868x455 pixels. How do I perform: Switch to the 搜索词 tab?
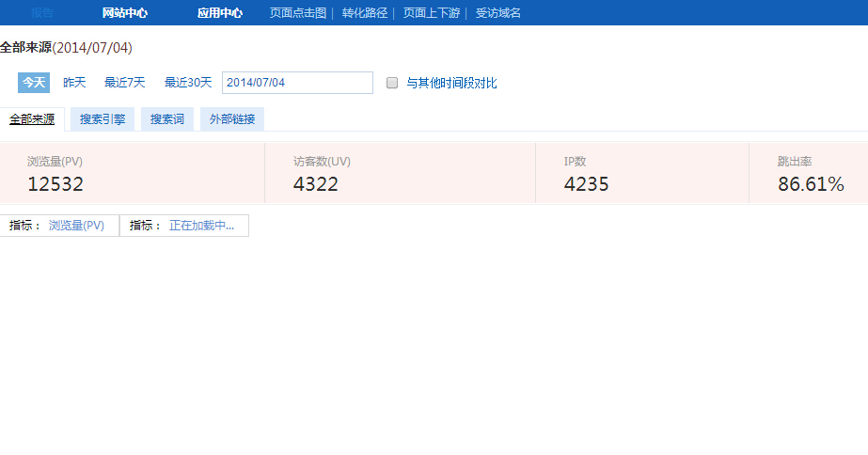tap(167, 119)
